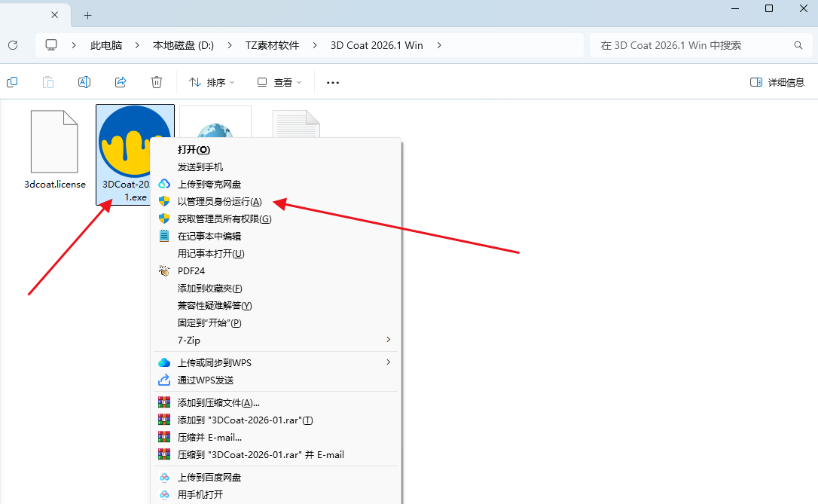
Task: Expand chevron before 此电脑 in breadcrumb
Action: [x=74, y=45]
